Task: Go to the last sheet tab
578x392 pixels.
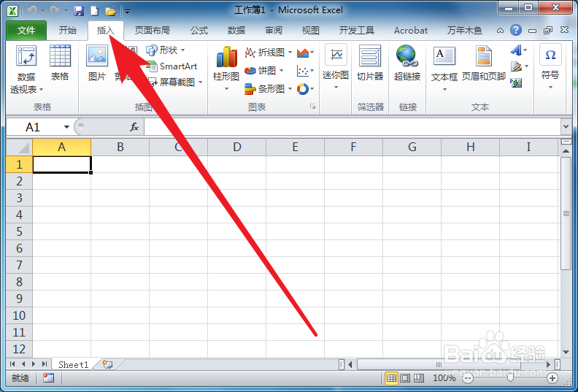Action: coord(45,364)
